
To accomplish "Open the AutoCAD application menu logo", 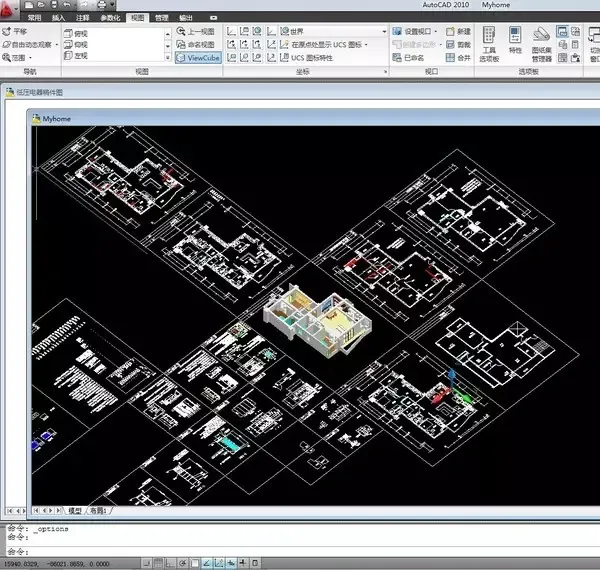I will click(12, 9).
